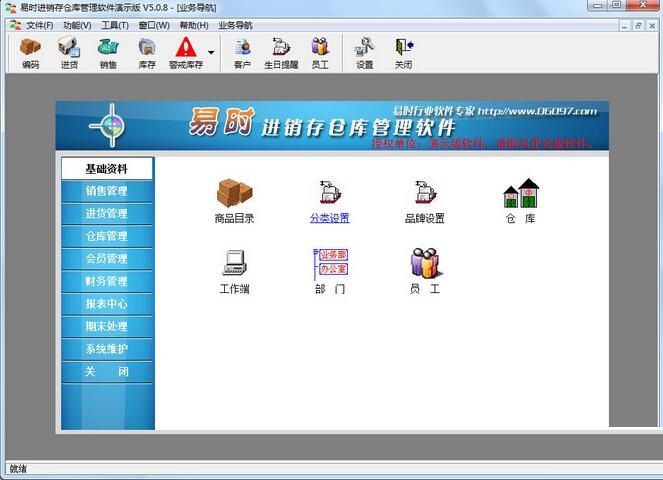Select the 销售管理 sidebar item

[107, 191]
